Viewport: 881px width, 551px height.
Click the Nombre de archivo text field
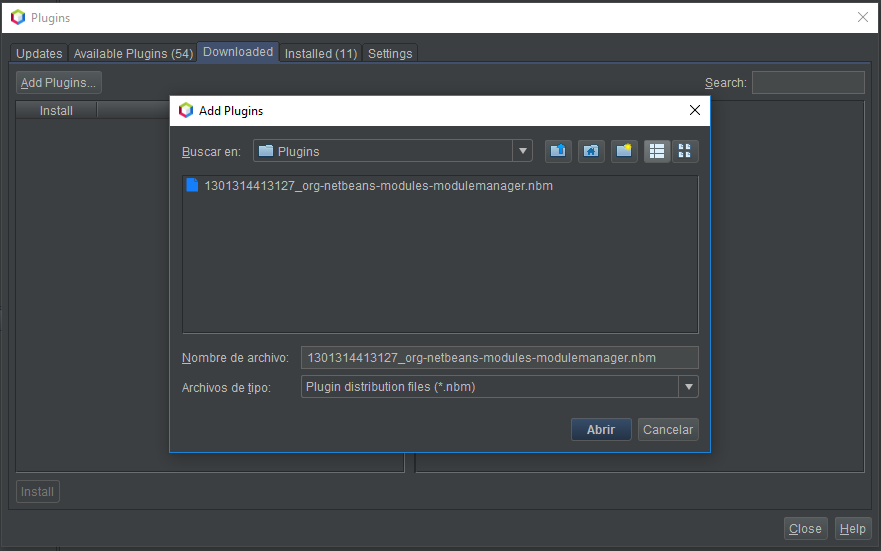pos(499,358)
